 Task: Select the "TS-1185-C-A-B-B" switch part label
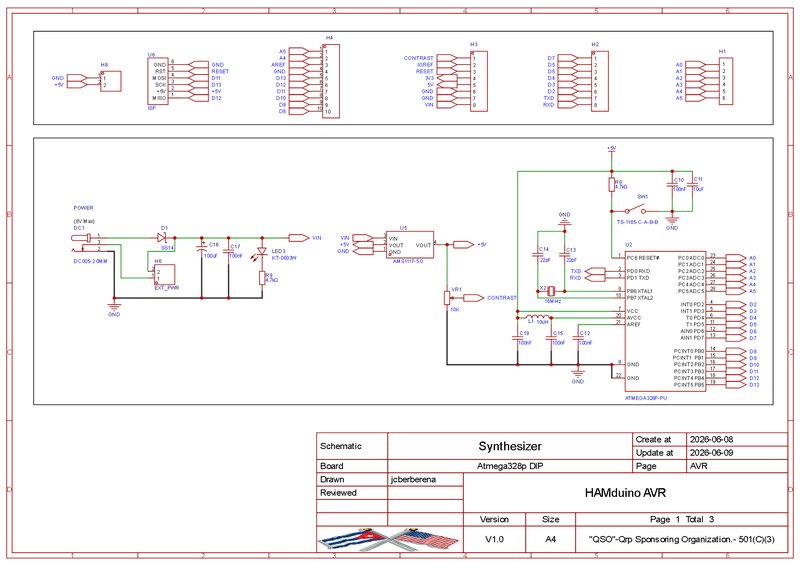click(x=637, y=222)
